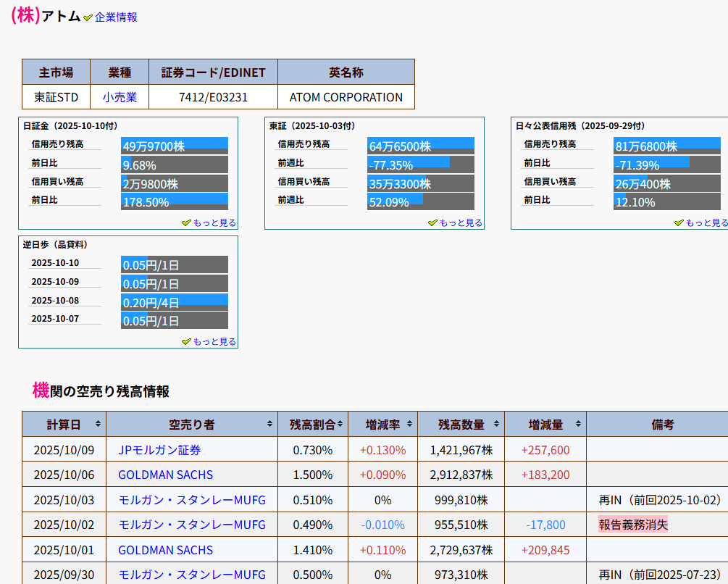Click もっと見る in the 日証金 panel
Image resolution: width=728 pixels, height=584 pixels.
tap(214, 222)
